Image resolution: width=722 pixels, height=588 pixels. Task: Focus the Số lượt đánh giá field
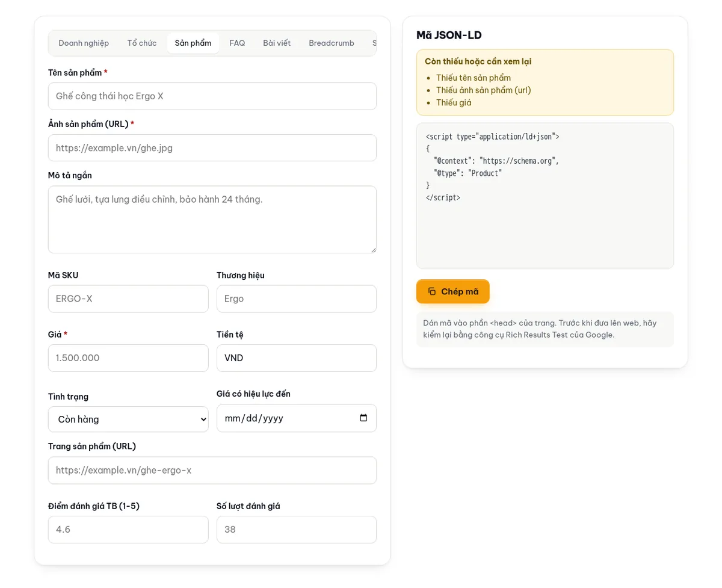[297, 530]
